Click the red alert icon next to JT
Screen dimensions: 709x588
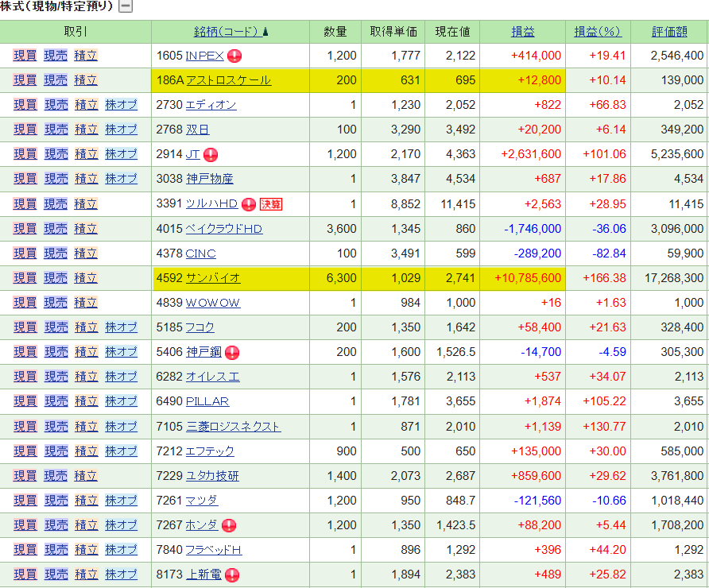point(211,155)
